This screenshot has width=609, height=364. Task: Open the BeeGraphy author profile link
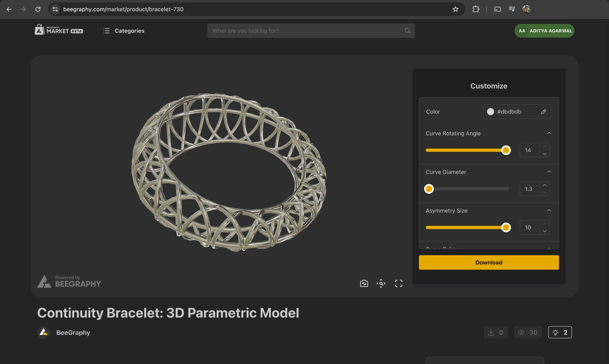point(73,333)
